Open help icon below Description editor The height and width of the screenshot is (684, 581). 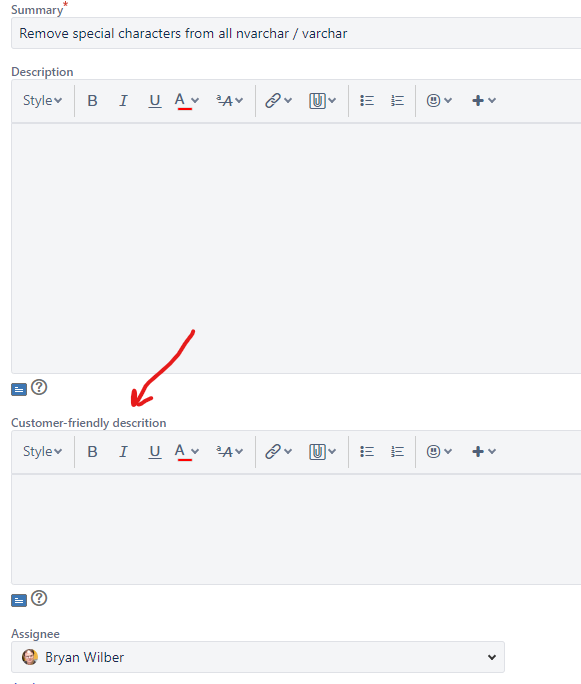39,387
